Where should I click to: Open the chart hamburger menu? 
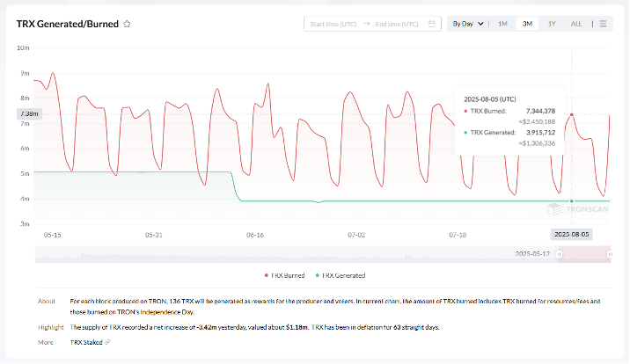click(x=603, y=24)
